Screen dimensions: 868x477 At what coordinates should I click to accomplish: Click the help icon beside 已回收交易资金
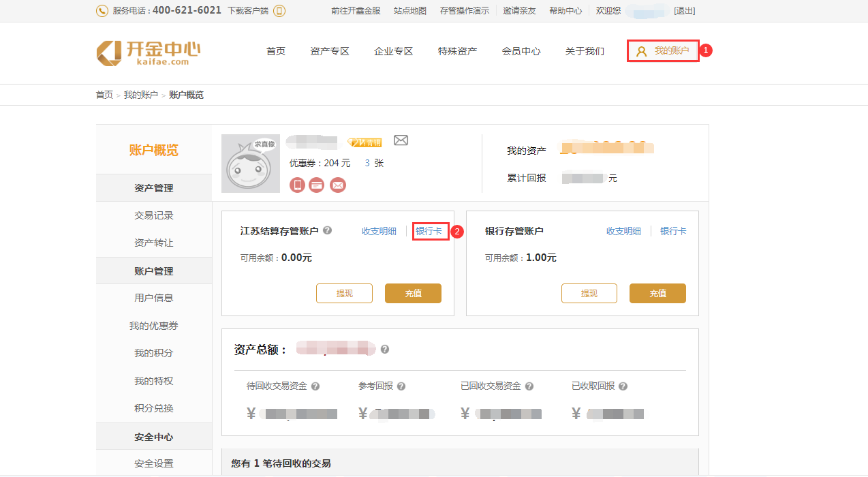click(529, 386)
